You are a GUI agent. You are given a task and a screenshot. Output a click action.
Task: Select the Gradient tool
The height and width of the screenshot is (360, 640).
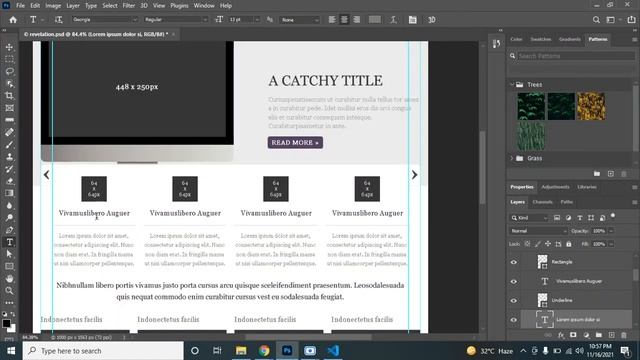click(9, 193)
